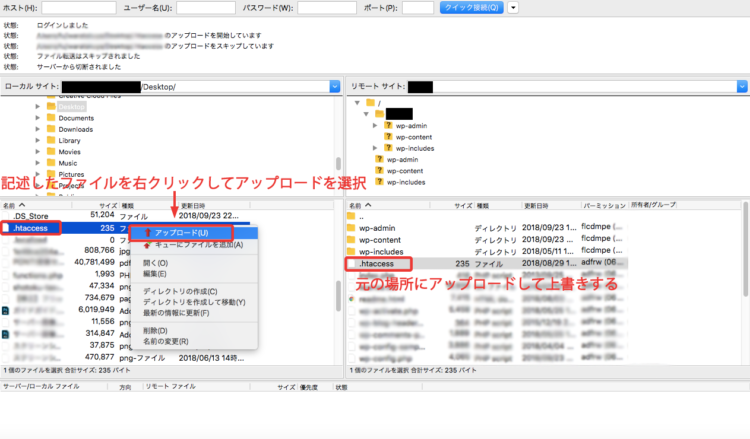
Task: Click the wp-includes folder icon in remote file list
Action: coord(351,252)
